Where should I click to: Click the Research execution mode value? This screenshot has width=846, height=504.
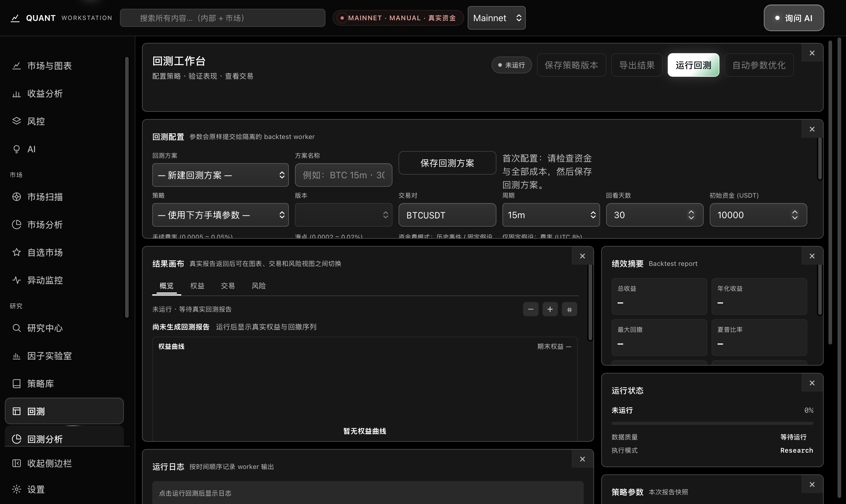[x=796, y=450]
